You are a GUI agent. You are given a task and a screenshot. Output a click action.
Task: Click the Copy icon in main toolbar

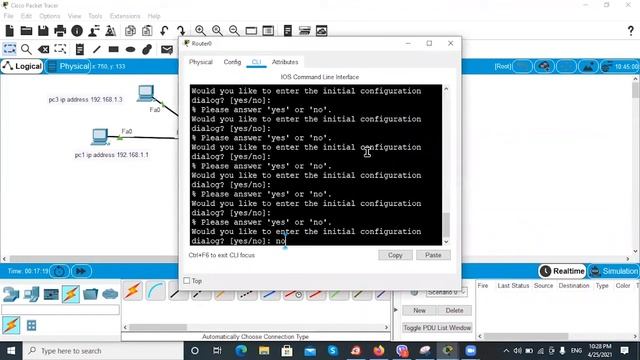tap(130, 31)
